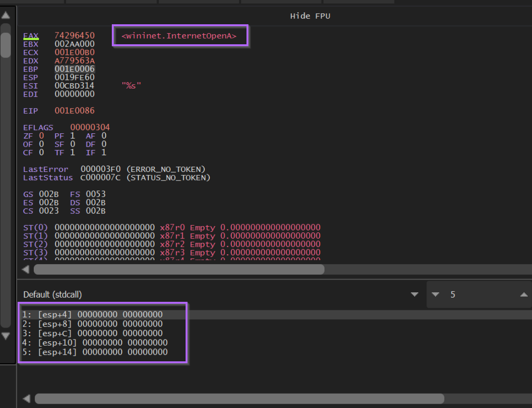
Task: Click the argument count field showing 5
Action: click(x=476, y=295)
